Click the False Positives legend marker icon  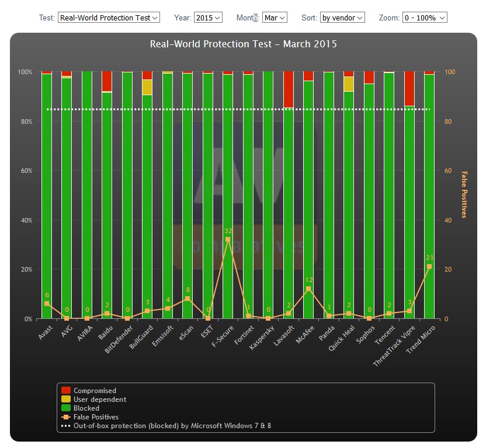click(65, 417)
